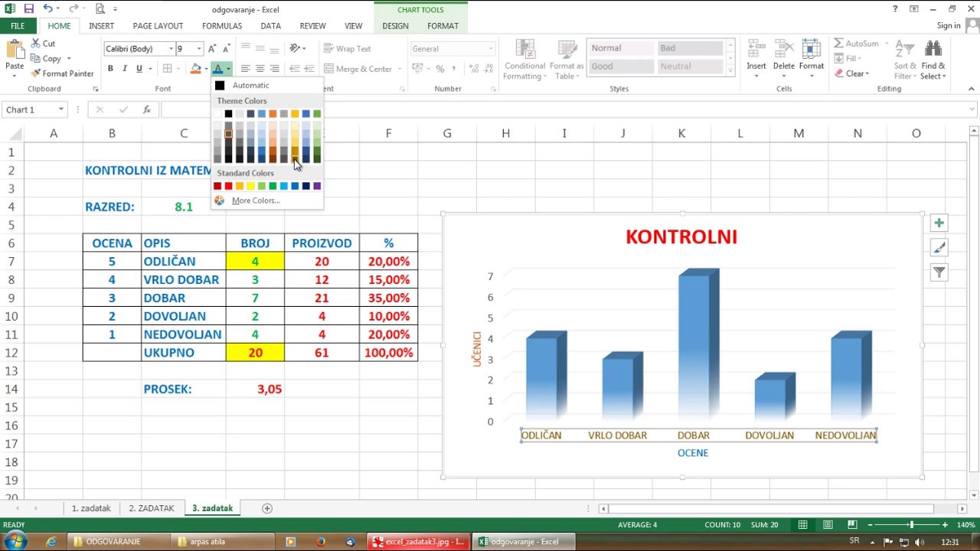Click Merge & Center
This screenshot has width=980, height=551.
point(358,69)
